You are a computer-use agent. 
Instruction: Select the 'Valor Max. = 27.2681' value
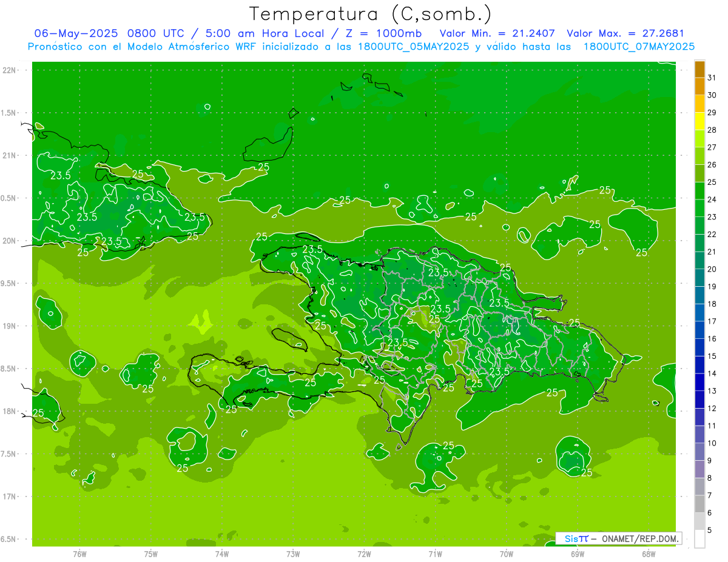click(625, 33)
